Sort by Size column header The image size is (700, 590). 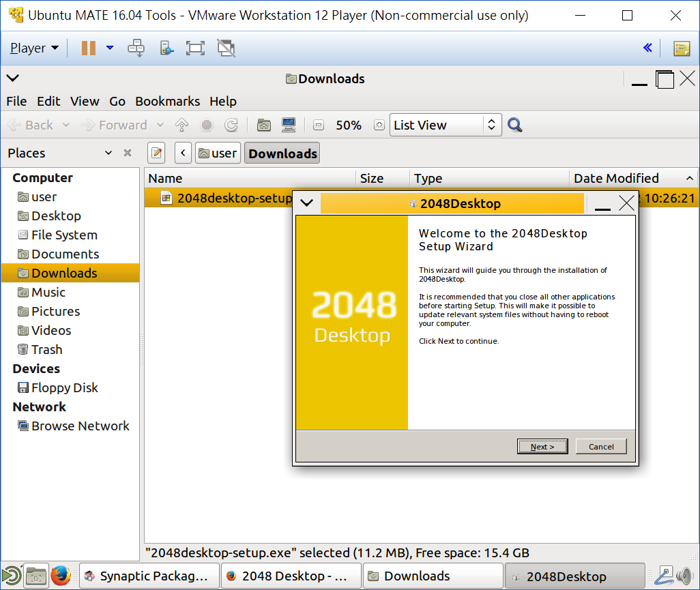point(383,179)
